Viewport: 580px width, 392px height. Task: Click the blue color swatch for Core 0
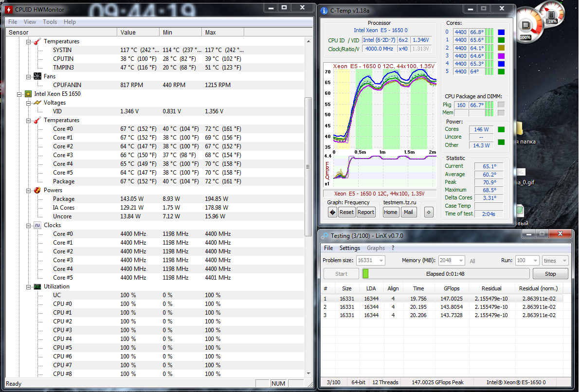click(x=501, y=32)
